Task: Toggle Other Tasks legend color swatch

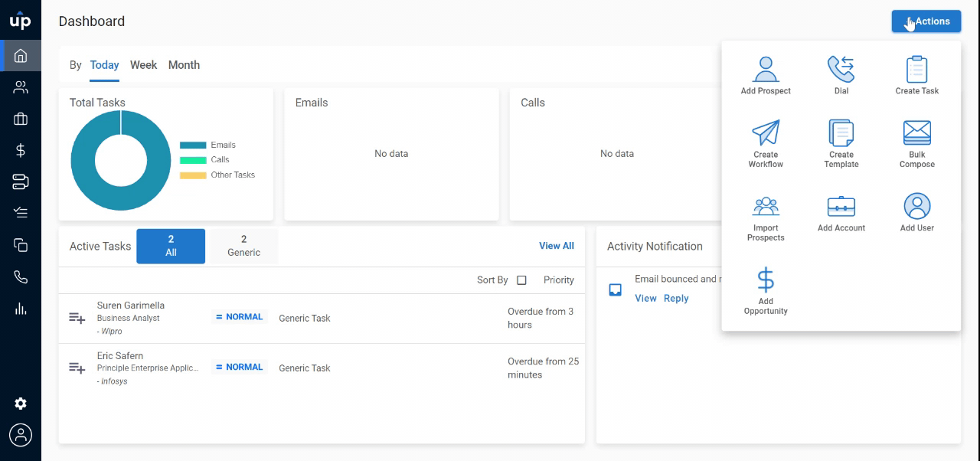Action: pos(193,175)
